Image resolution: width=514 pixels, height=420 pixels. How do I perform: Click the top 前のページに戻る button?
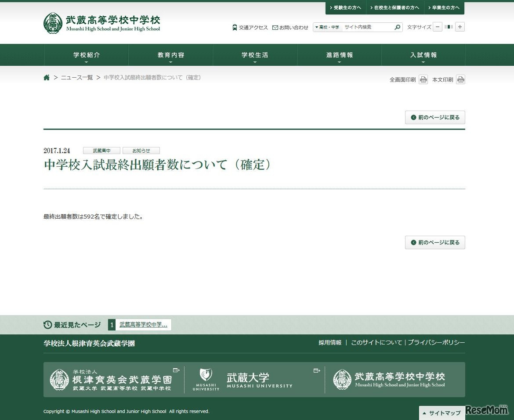[x=435, y=118]
